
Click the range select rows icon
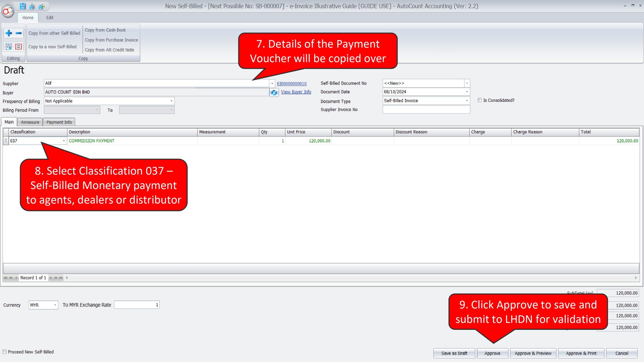pos(9,47)
